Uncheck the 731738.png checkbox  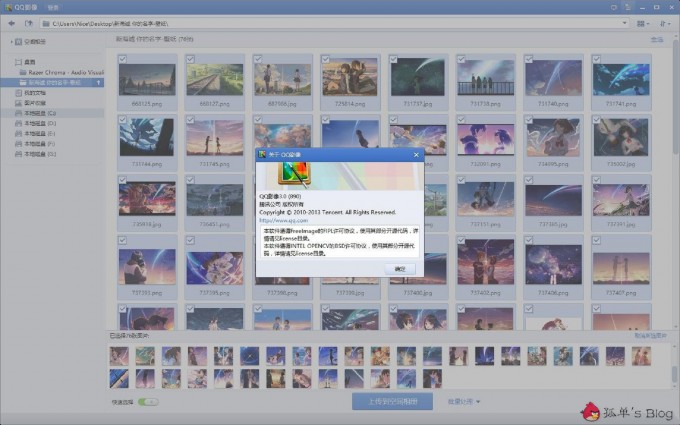(x=461, y=59)
